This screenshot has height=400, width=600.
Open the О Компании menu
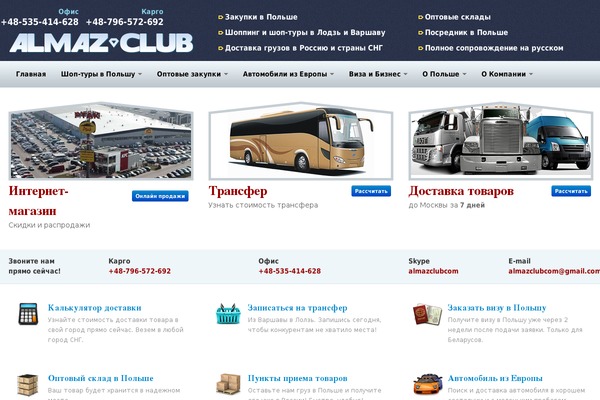pos(507,74)
